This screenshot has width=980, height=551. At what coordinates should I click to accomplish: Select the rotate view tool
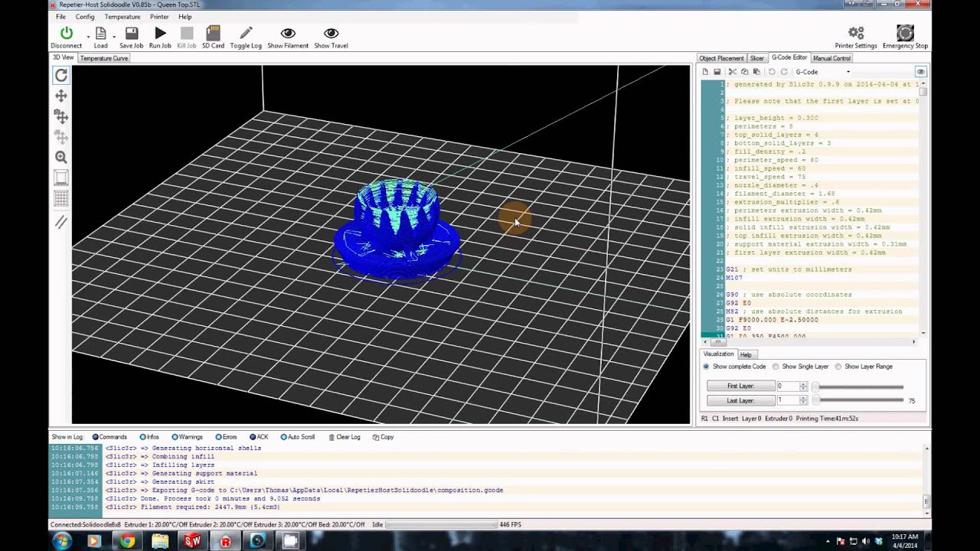coord(61,75)
